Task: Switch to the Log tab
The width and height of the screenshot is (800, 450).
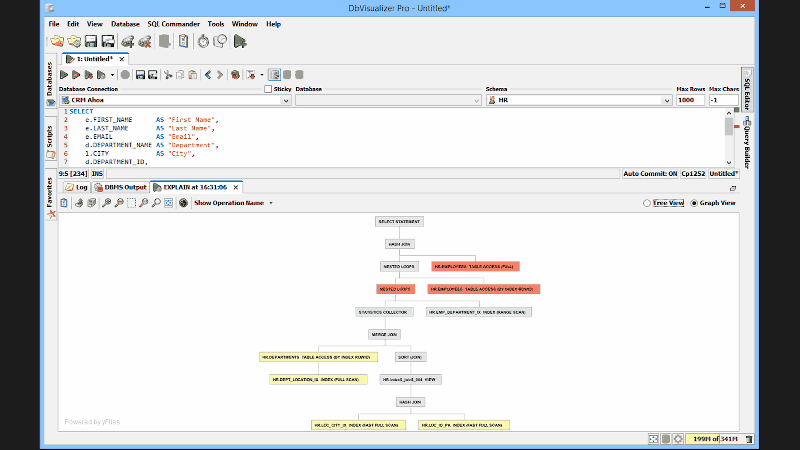Action: 77,187
